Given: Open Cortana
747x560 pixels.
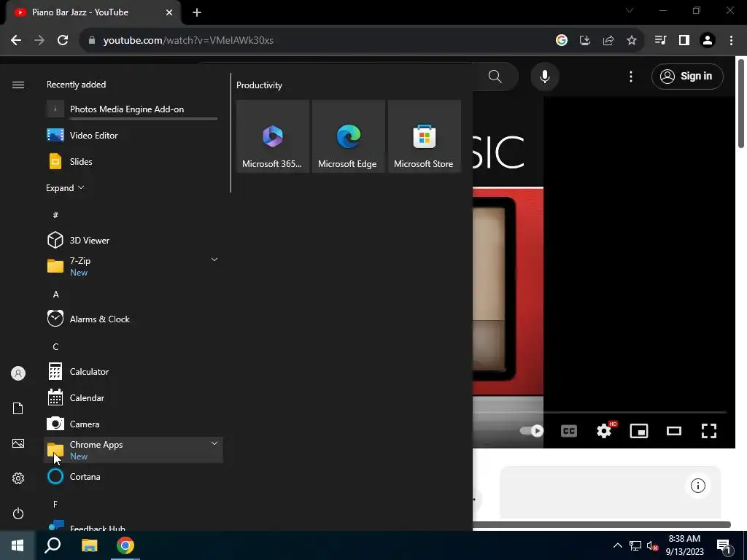Looking at the screenshot, I should click(x=133, y=476).
